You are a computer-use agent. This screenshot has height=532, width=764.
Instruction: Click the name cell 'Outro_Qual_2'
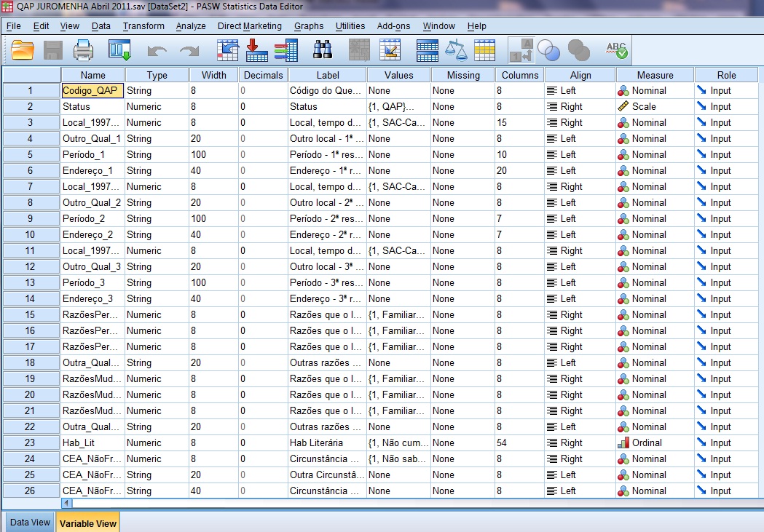pos(92,202)
